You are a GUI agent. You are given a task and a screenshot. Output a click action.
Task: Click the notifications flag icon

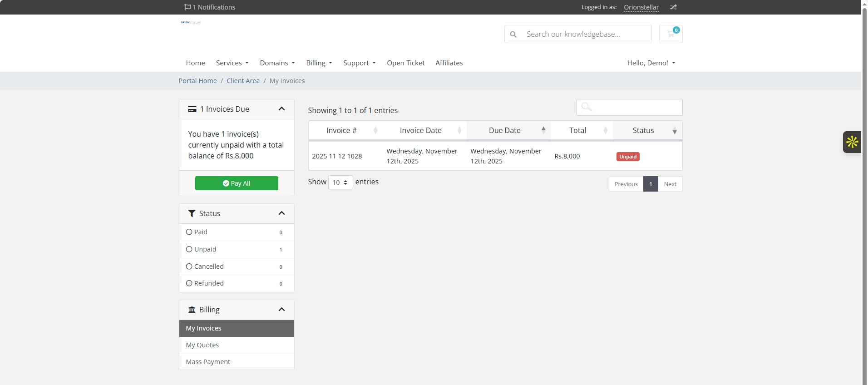point(187,7)
